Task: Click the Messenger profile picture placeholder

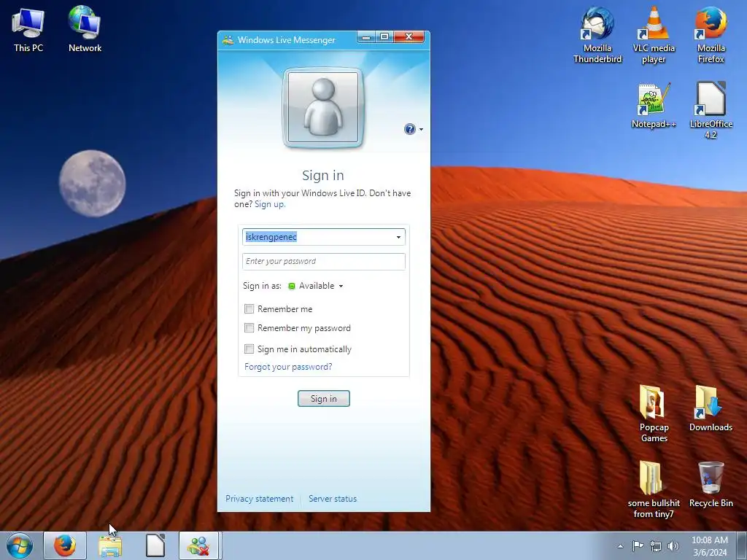Action: click(x=323, y=108)
